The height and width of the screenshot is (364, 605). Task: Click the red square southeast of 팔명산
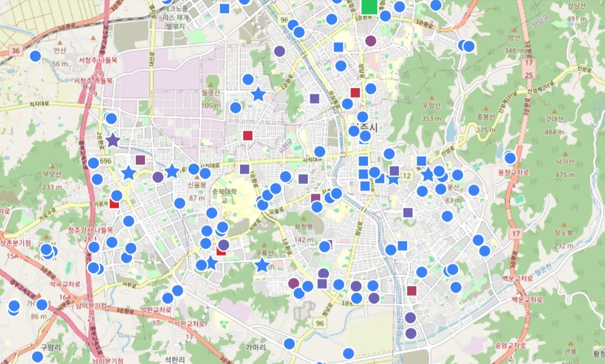[x=248, y=135]
